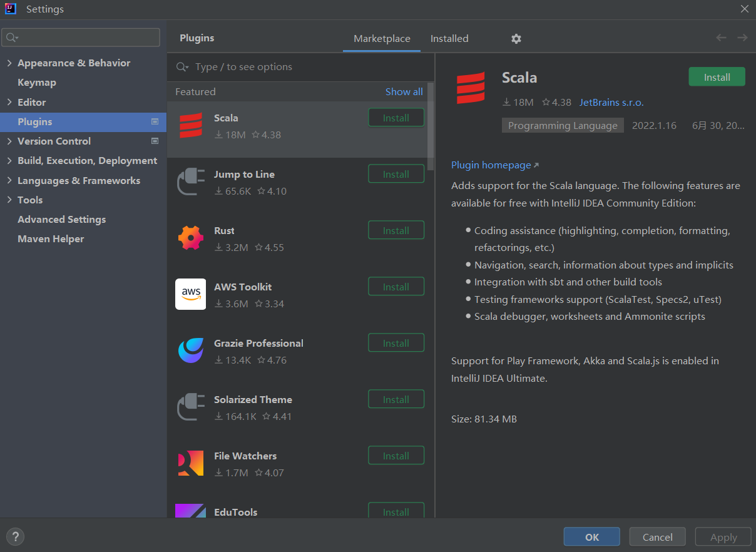Image resolution: width=756 pixels, height=552 pixels.
Task: Click the Programming Language tag
Action: (563, 125)
